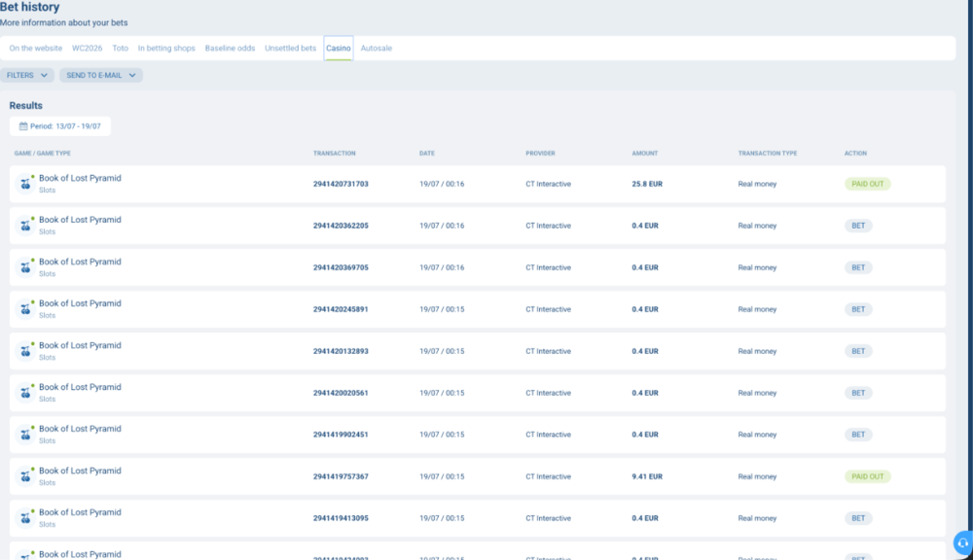Click slots cherry icon in row 2941420132893

point(25,352)
